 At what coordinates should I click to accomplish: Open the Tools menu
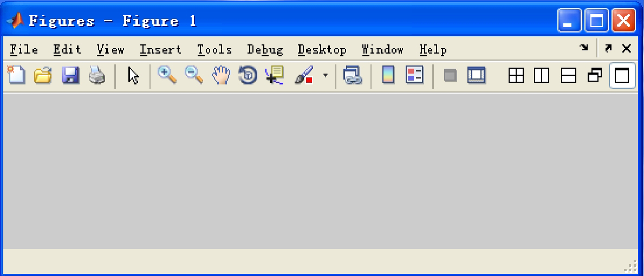point(214,50)
